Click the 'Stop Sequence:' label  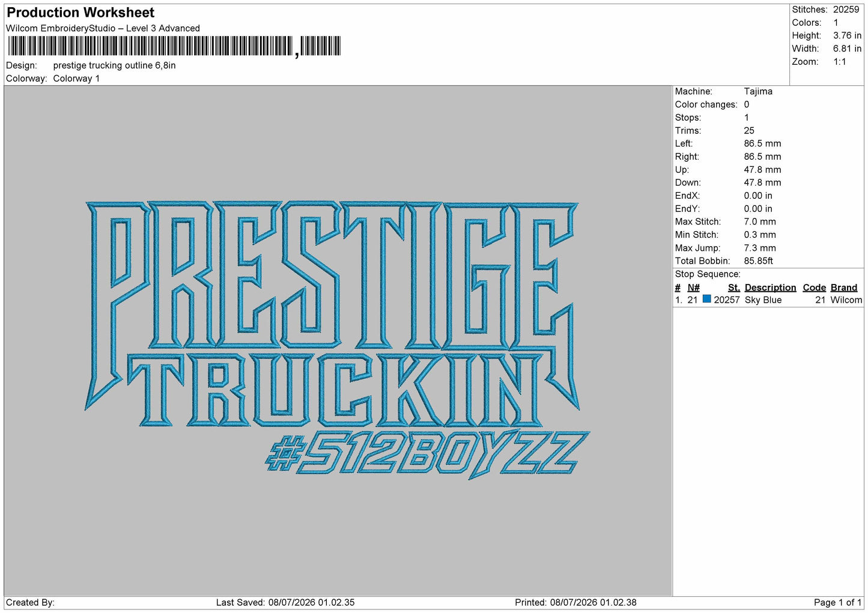(708, 274)
